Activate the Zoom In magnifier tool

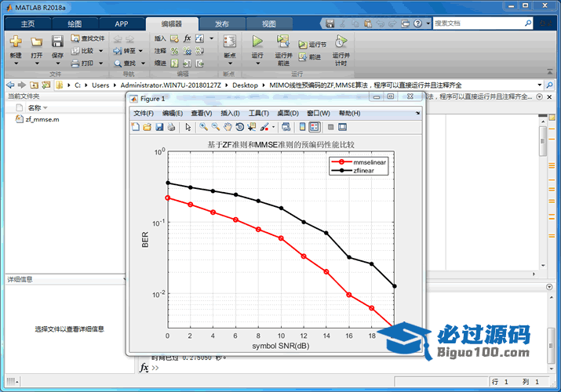203,127
